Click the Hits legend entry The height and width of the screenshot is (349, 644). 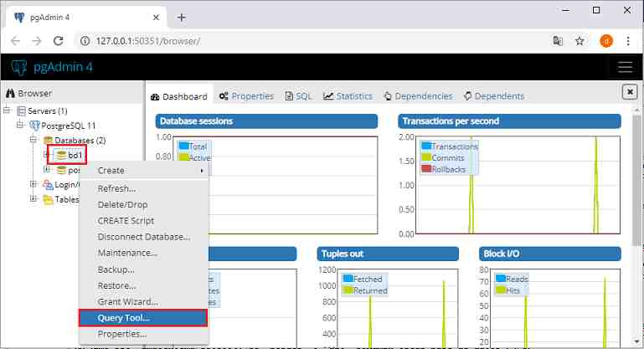click(508, 290)
